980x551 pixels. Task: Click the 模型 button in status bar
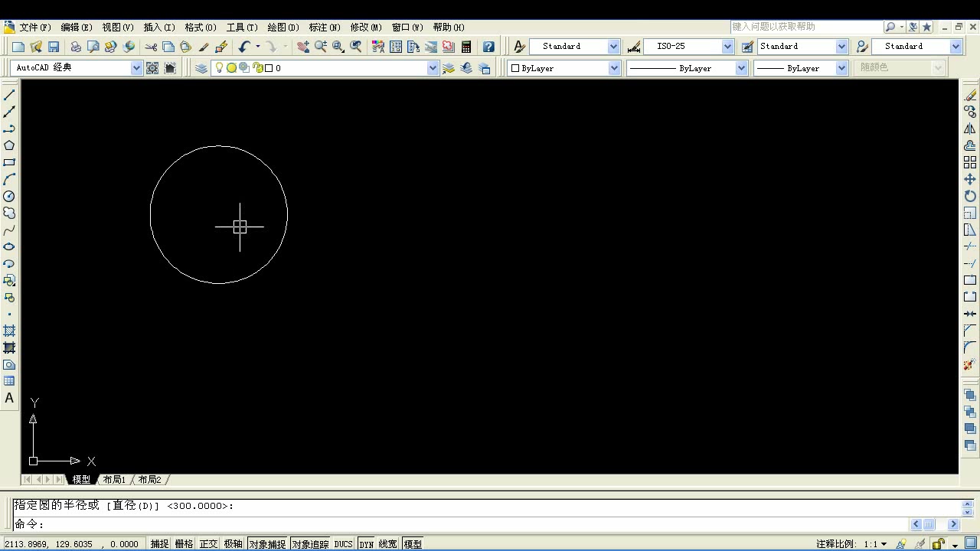pyautogui.click(x=413, y=544)
